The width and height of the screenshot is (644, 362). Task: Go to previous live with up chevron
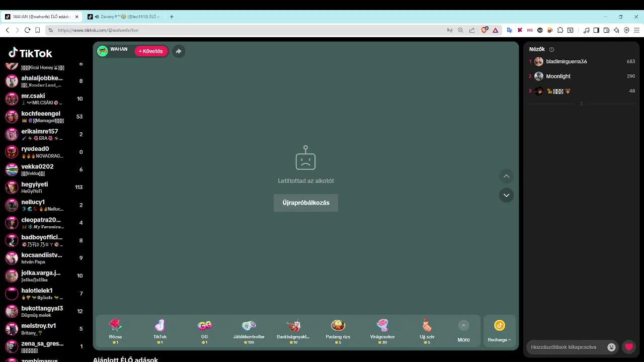coord(506,176)
